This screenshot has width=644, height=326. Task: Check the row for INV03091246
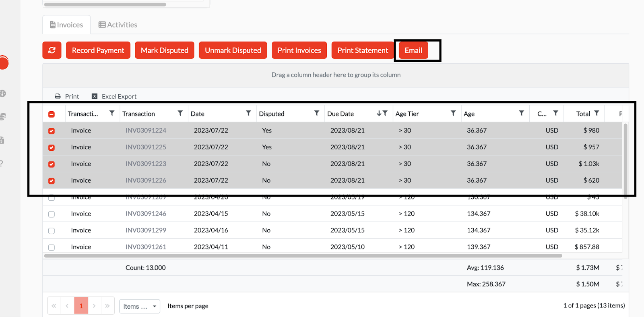tap(52, 214)
